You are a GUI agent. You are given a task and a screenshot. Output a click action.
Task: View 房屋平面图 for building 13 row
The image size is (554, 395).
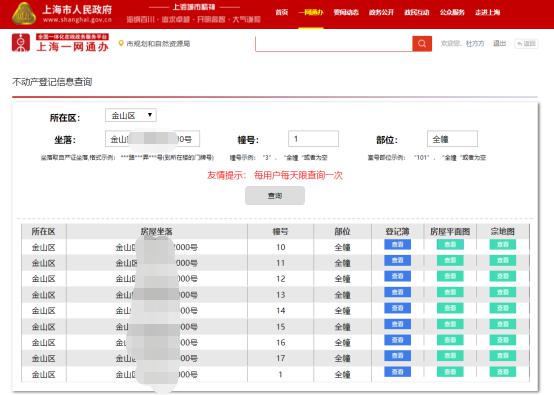tap(450, 292)
